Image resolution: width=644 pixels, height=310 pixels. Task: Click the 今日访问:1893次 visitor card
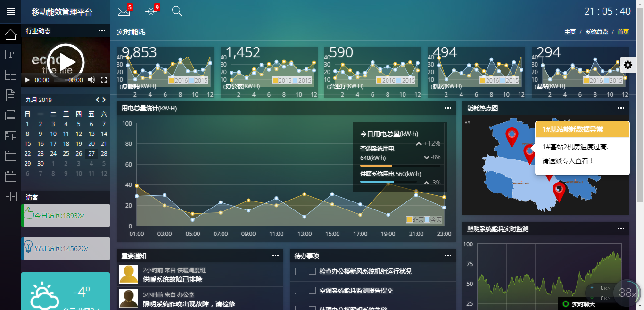click(x=66, y=216)
